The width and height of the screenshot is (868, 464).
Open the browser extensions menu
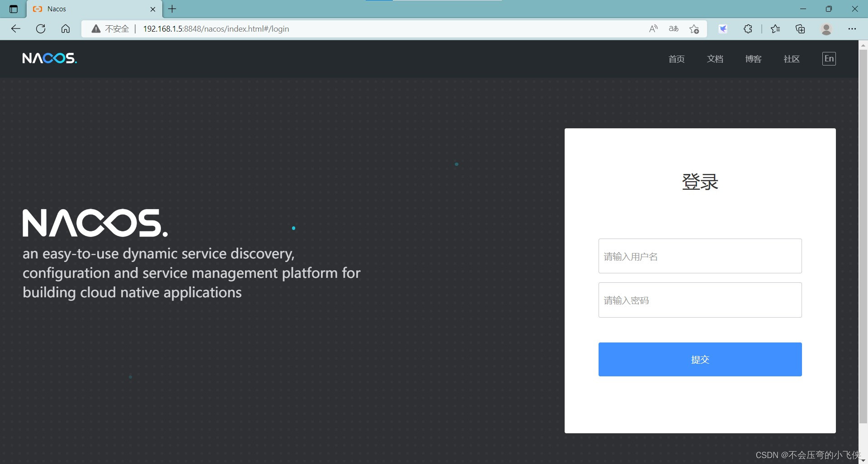point(748,29)
